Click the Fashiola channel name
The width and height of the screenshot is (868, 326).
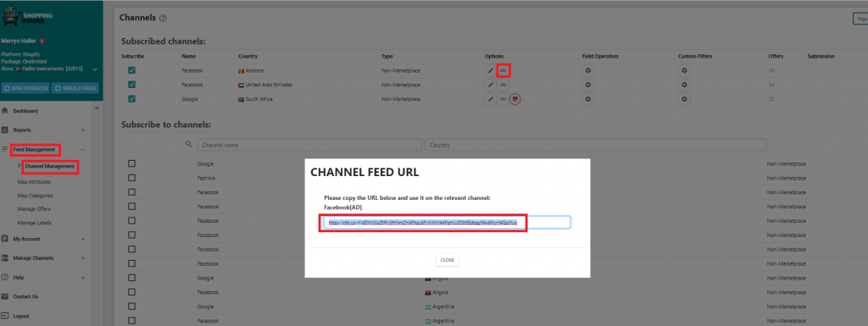tap(207, 178)
